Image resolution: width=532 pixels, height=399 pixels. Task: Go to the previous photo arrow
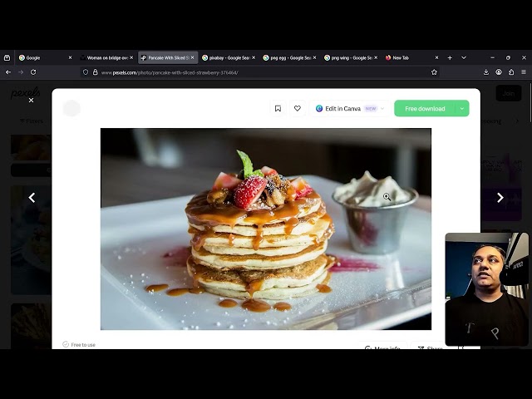point(32,198)
